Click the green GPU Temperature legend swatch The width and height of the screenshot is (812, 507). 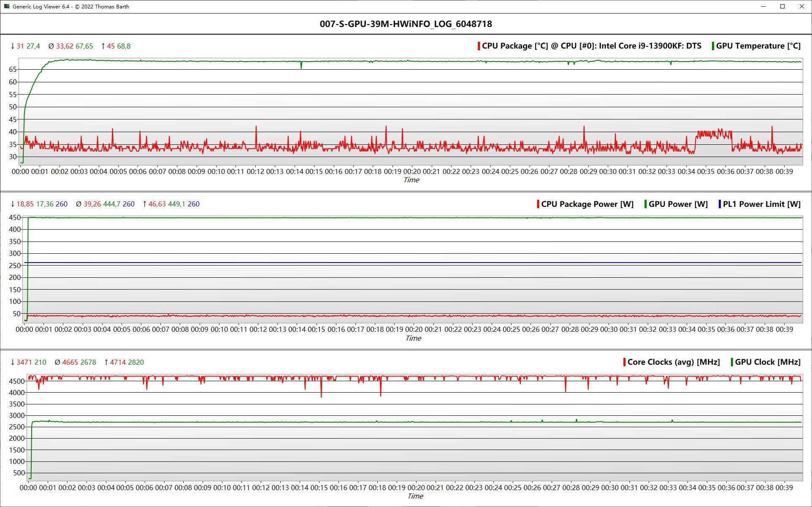click(713, 46)
